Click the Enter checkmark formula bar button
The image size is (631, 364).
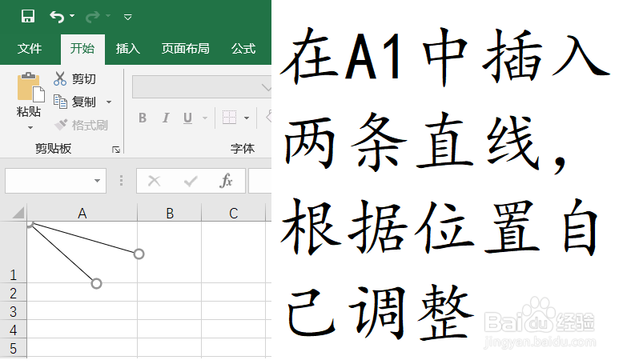(191, 181)
